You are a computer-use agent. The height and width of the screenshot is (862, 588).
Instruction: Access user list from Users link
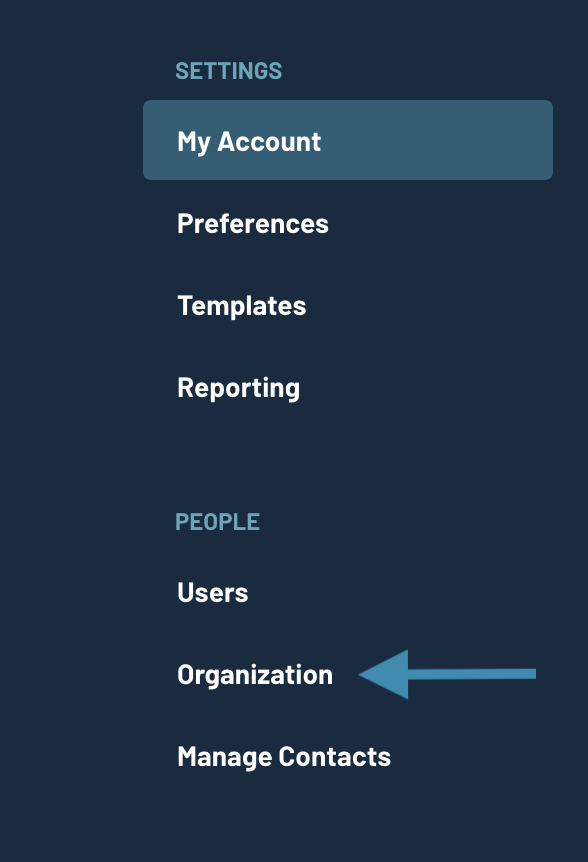coord(212,592)
